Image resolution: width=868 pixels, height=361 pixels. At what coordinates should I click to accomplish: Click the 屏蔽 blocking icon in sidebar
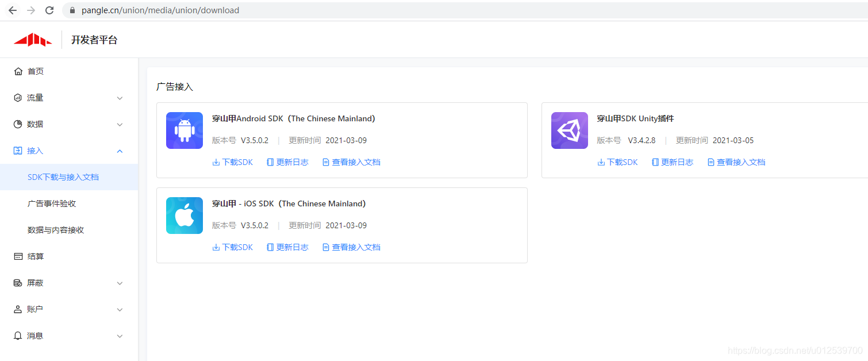click(x=18, y=282)
